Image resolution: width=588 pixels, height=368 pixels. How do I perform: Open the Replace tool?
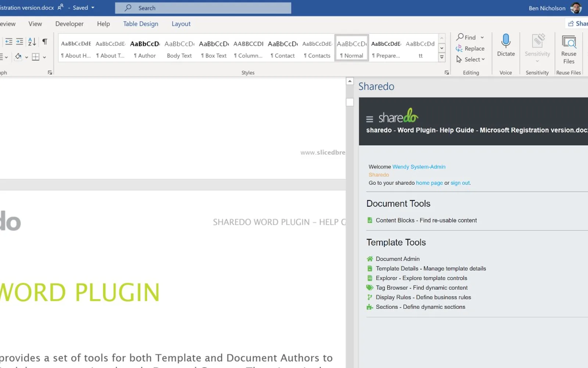pos(470,48)
